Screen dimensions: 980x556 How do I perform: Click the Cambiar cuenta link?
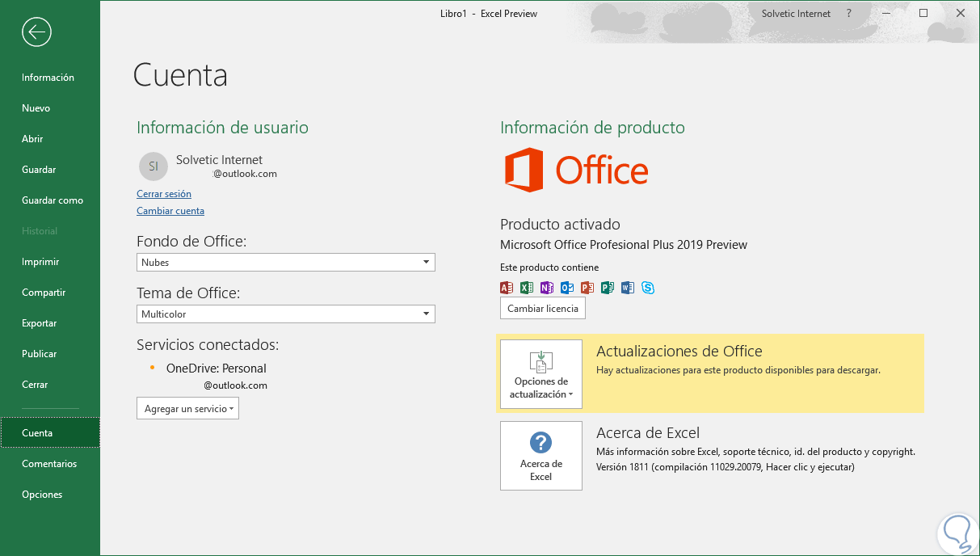tap(170, 211)
